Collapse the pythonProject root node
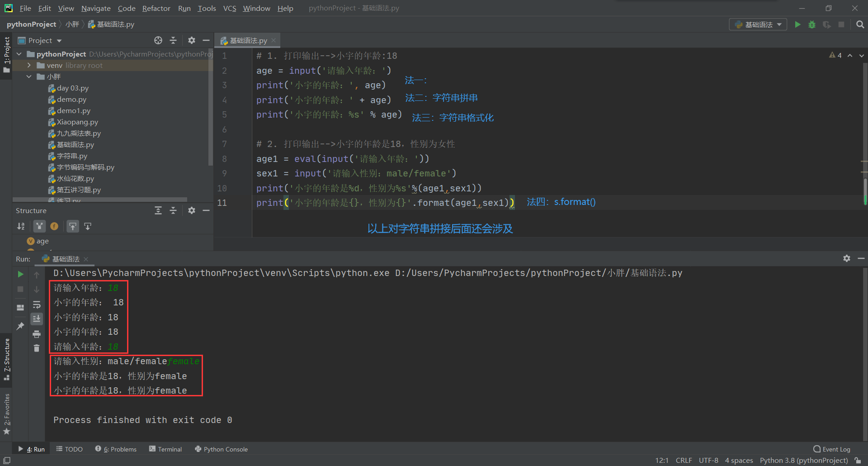 tap(19, 54)
